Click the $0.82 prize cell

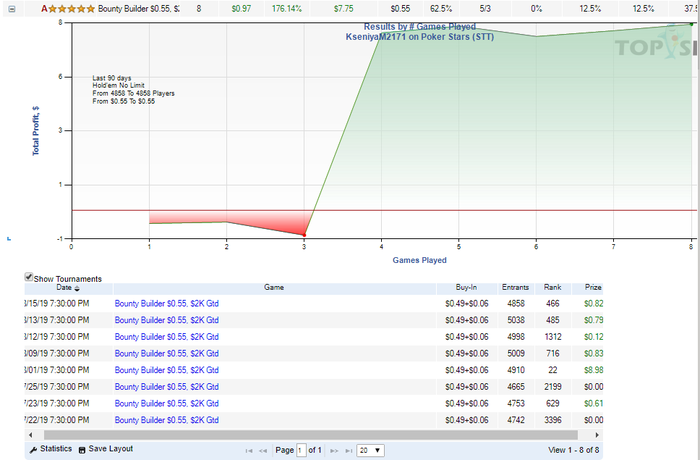593,304
